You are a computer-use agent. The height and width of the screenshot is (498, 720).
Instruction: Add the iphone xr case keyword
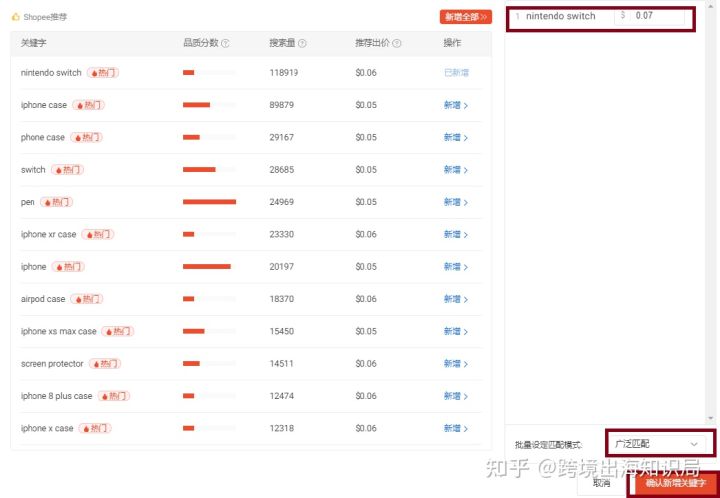(x=456, y=235)
